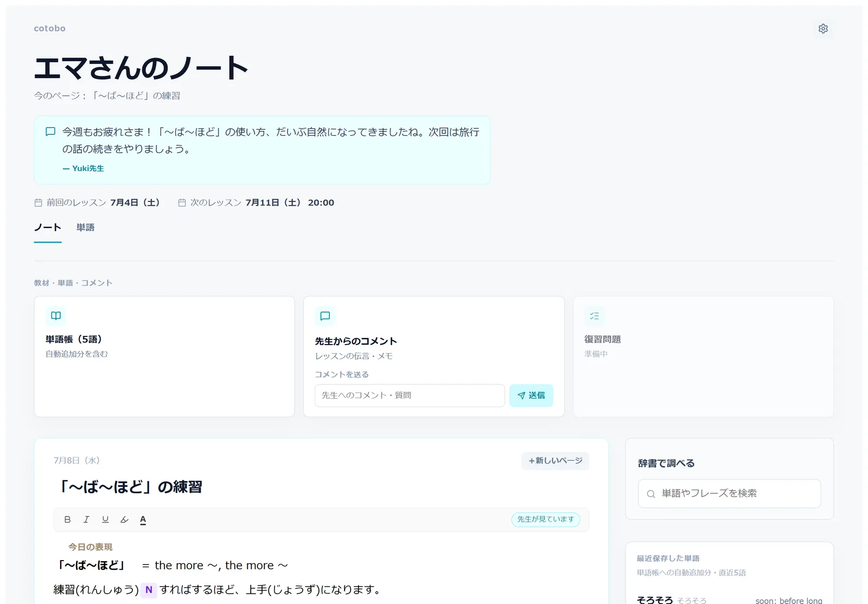Click the page heading エマさんのノート
This screenshot has width=868, height=604.
[142, 68]
